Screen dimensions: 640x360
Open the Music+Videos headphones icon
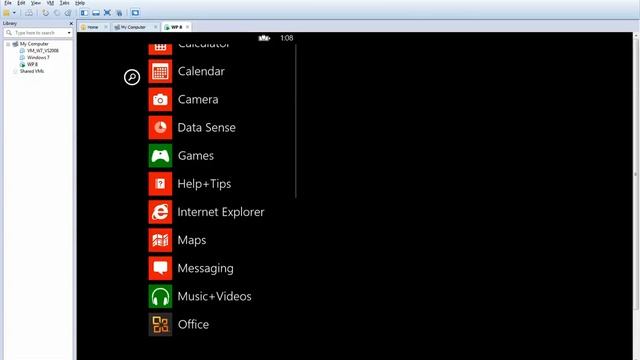(x=160, y=297)
